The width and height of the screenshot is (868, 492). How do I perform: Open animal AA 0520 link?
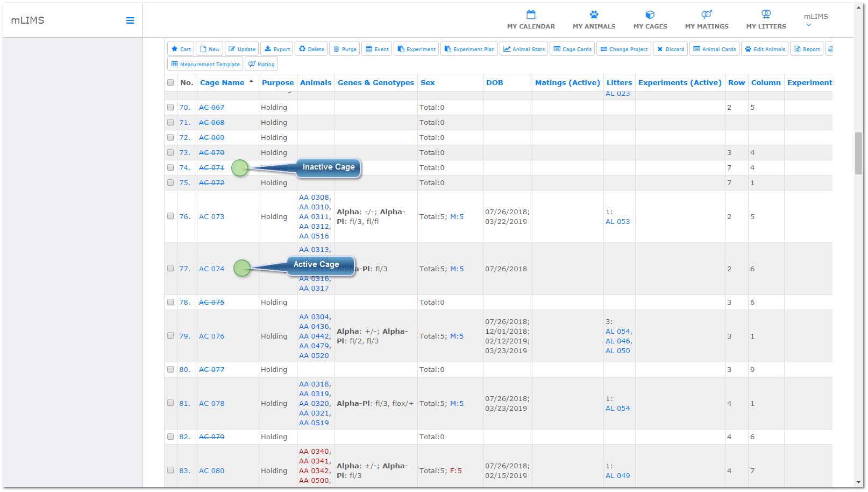(314, 355)
